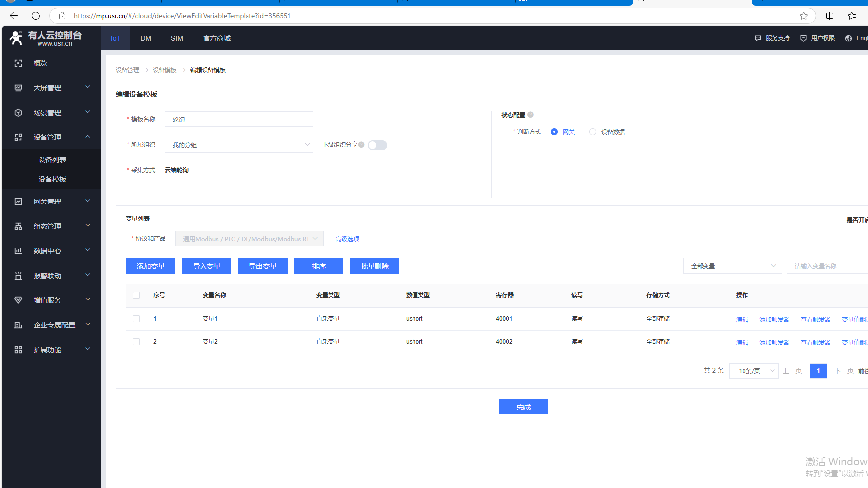Tick the select-all checkbox in table header
Screen dimensions: 868x488
pos(136,295)
